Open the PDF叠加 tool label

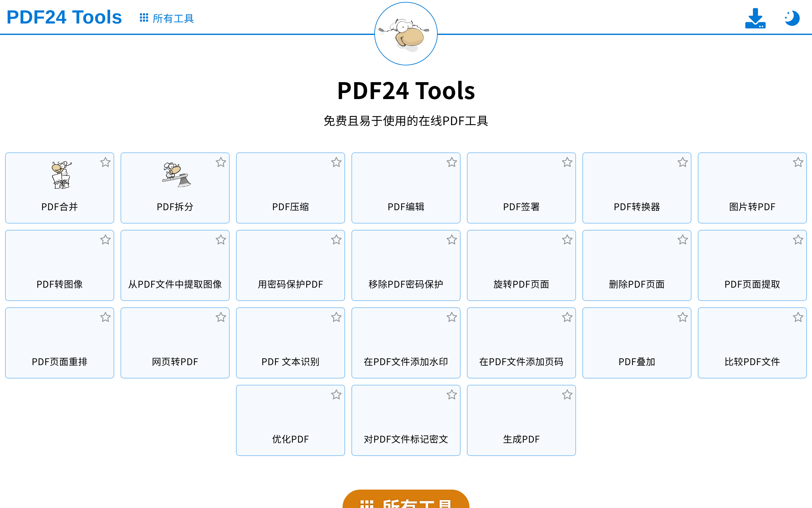(637, 362)
